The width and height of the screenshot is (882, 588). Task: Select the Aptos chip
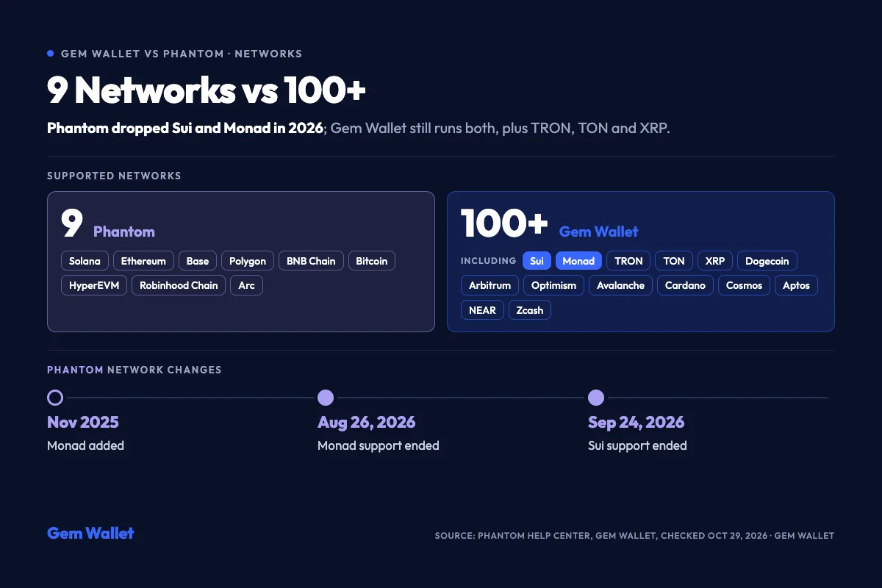[x=797, y=285]
